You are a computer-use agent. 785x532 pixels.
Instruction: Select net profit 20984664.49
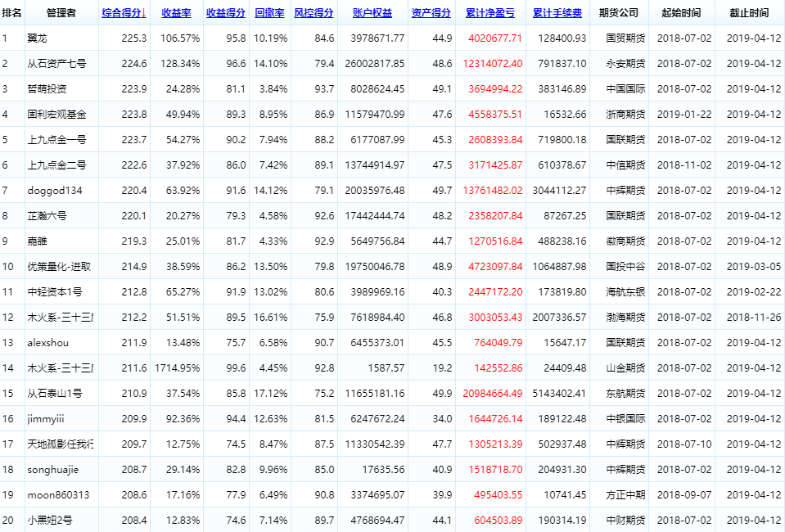point(493,394)
